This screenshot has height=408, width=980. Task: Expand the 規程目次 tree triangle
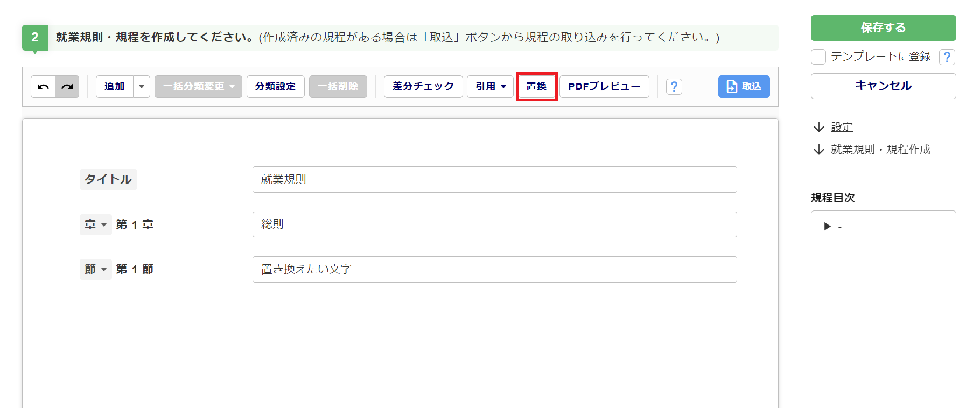coord(828,227)
